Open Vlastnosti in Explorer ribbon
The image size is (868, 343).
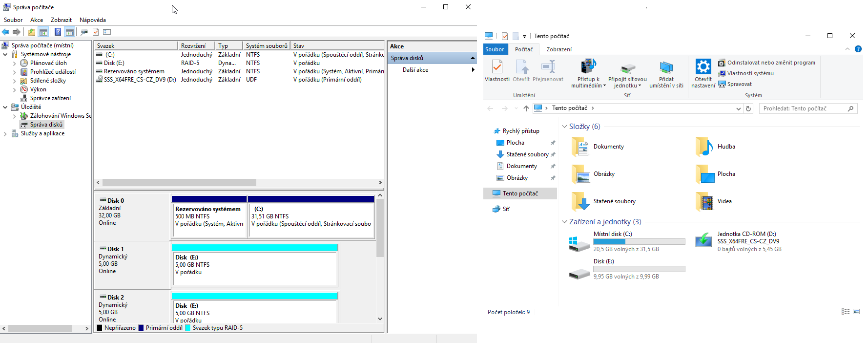(497, 71)
